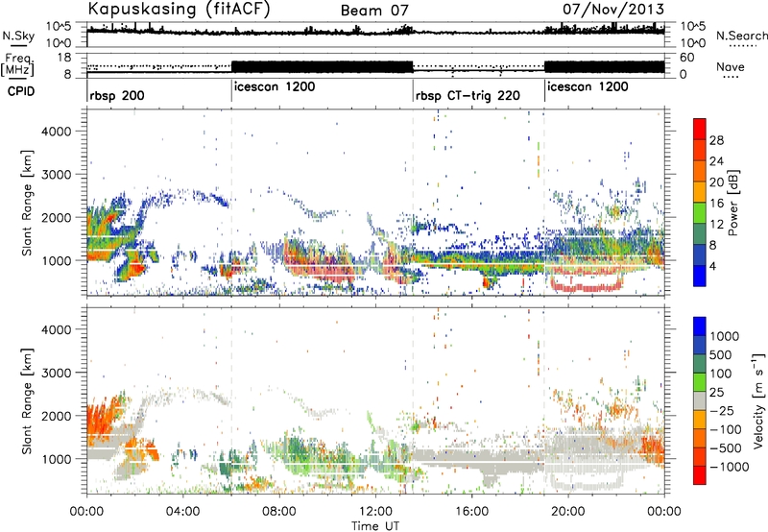Click the '04:00' time axis tick
The width and height of the screenshot is (768, 532).
[x=183, y=512]
